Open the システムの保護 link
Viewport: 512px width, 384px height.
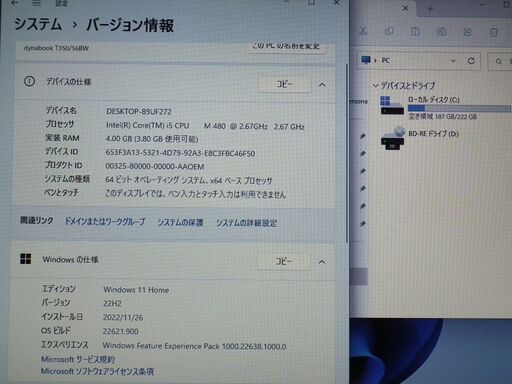[x=180, y=222]
